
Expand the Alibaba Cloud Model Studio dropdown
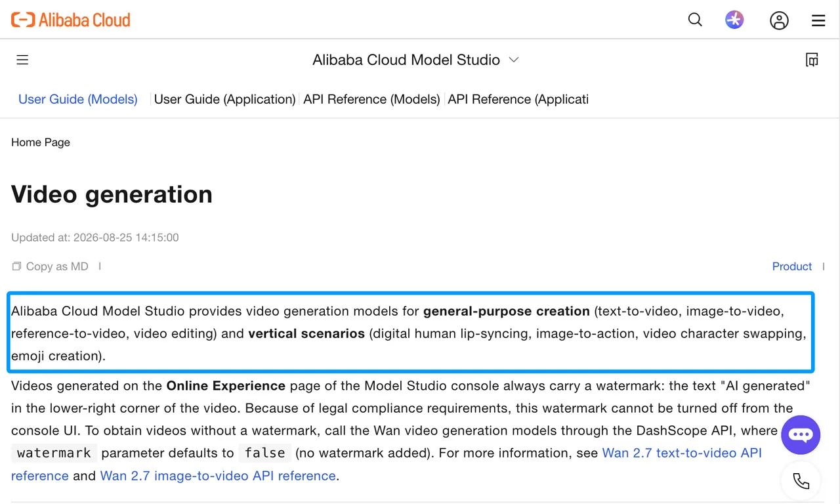point(416,60)
